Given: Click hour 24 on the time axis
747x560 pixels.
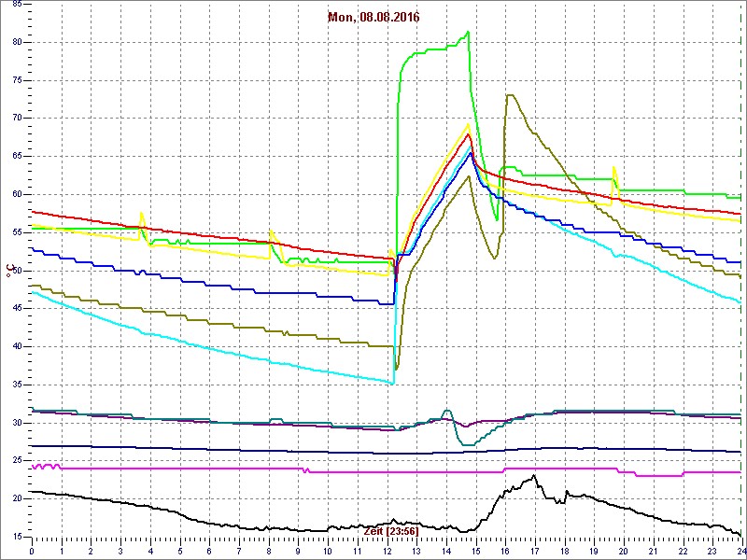Looking at the screenshot, I should [x=740, y=550].
